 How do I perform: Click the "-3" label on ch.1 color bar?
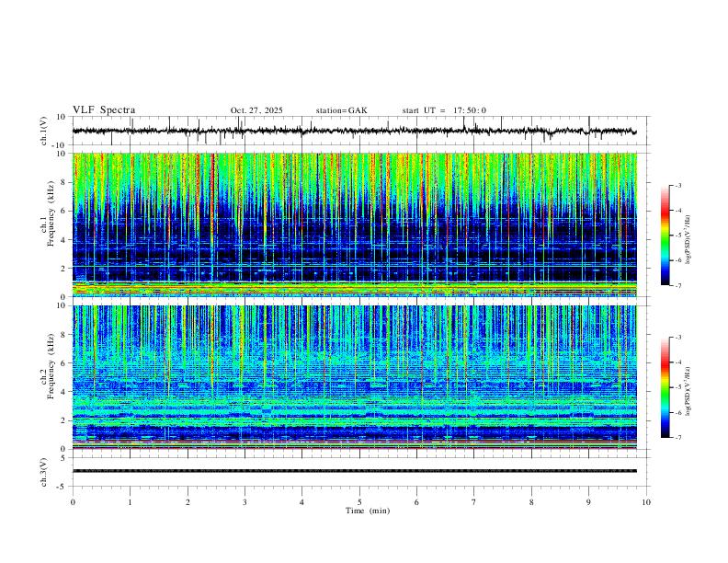tap(677, 185)
